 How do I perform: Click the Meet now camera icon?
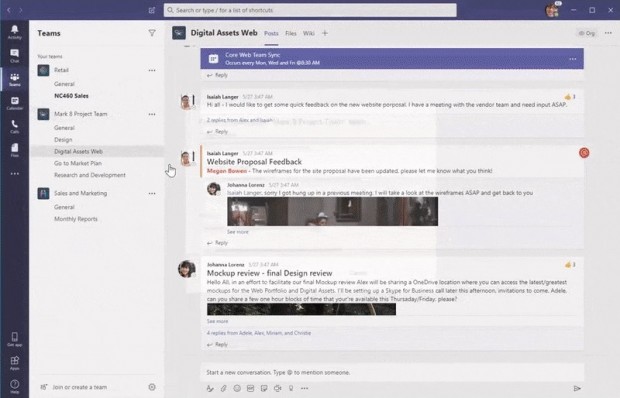tap(278, 389)
